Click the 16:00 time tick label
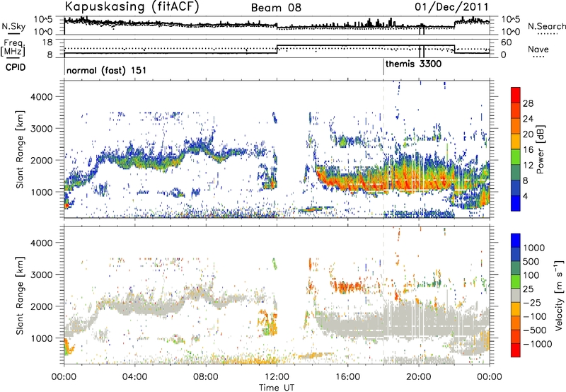The image size is (566, 392). coord(347,377)
